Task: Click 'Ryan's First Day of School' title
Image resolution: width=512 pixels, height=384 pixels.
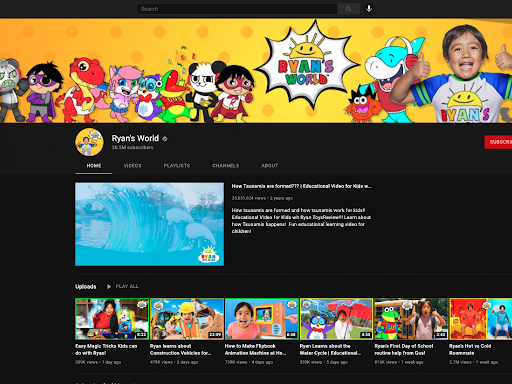Action: [x=404, y=350]
